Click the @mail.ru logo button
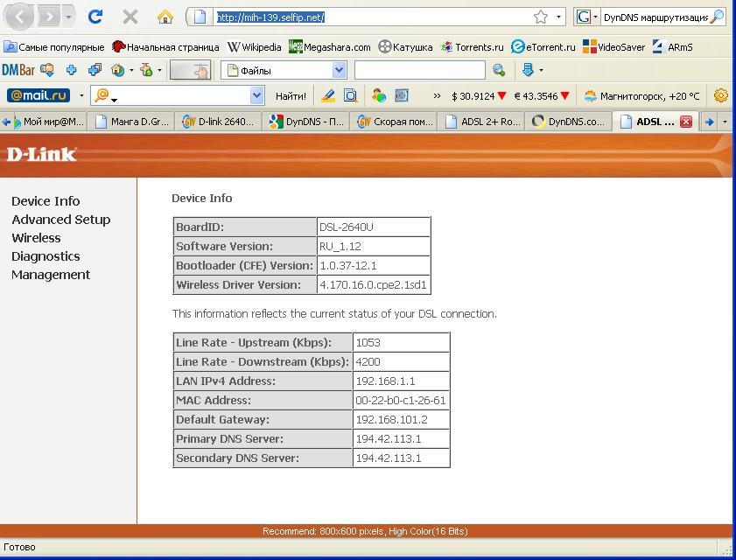The width and height of the screenshot is (736, 560). click(x=39, y=95)
